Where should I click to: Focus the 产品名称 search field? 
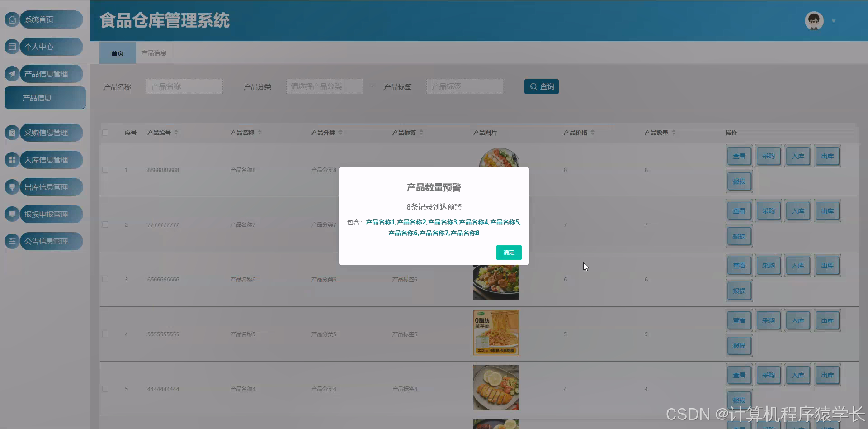[184, 86]
